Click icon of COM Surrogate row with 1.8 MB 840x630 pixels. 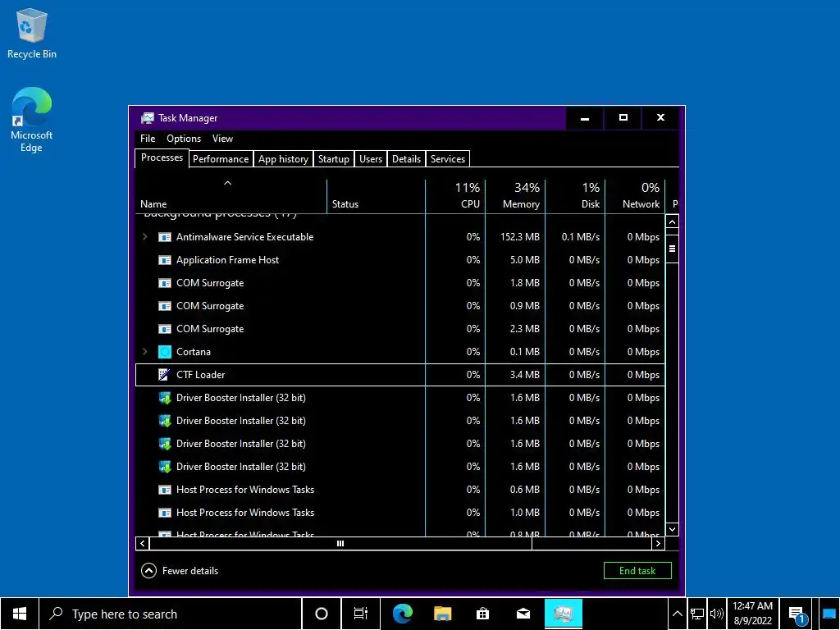pyautogui.click(x=164, y=283)
